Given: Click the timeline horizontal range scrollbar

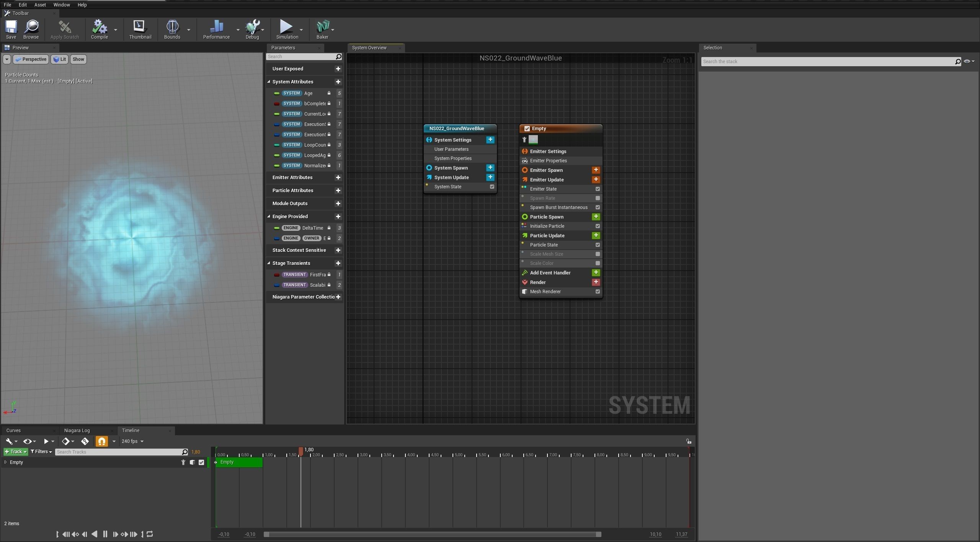Looking at the screenshot, I should point(432,534).
